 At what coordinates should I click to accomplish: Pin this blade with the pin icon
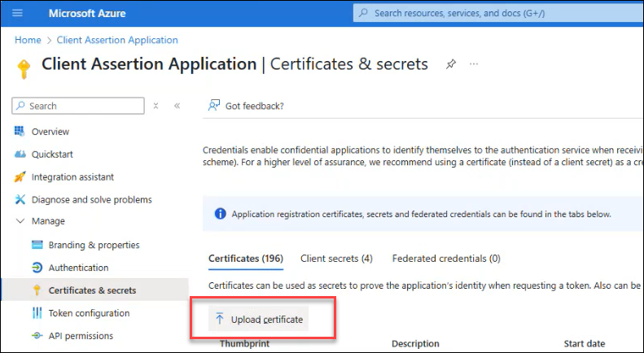click(451, 64)
